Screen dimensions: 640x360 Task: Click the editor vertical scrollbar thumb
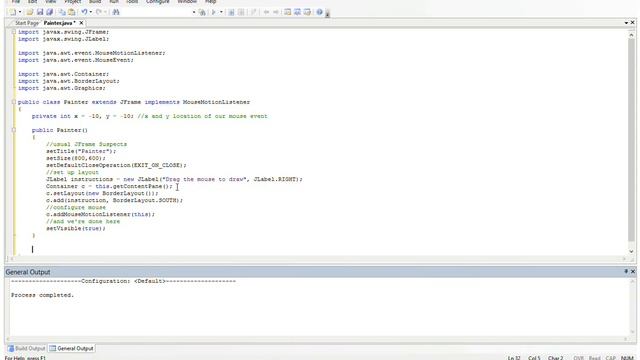point(631,139)
